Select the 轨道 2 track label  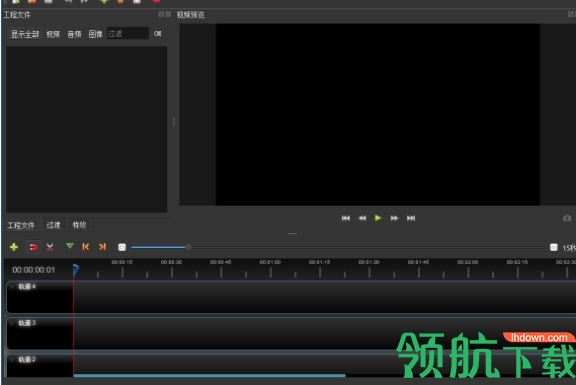(27, 359)
